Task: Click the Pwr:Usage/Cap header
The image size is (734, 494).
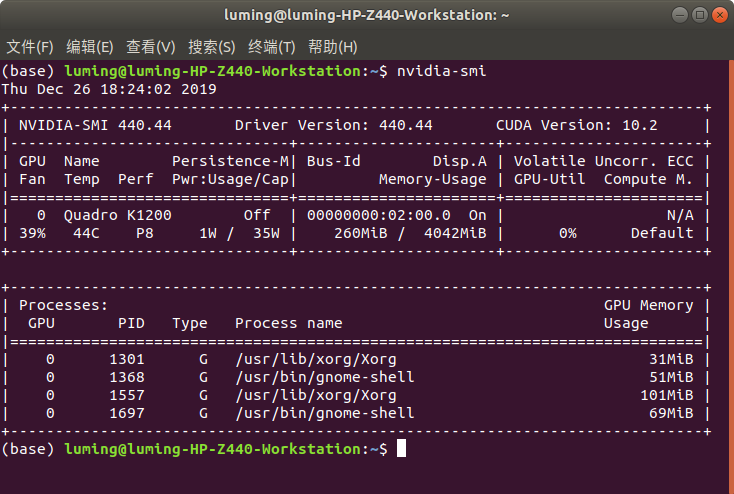Action: (x=230, y=179)
